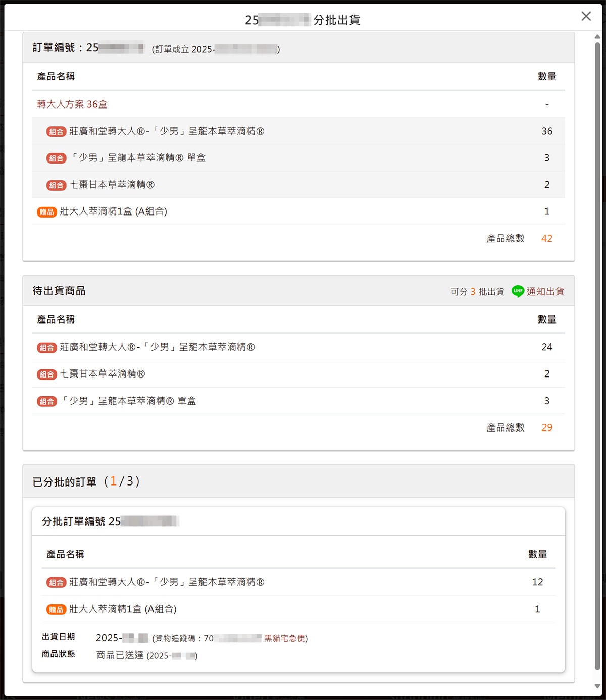Click the 通知出貨 link
Image resolution: width=606 pixels, height=700 pixels.
click(x=545, y=291)
